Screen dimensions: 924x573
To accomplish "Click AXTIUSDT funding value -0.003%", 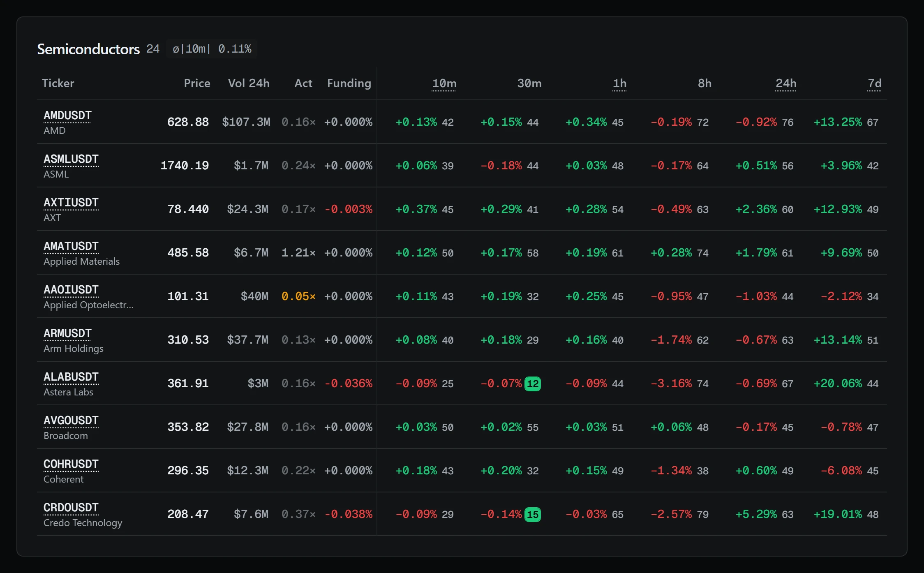I will pos(348,209).
